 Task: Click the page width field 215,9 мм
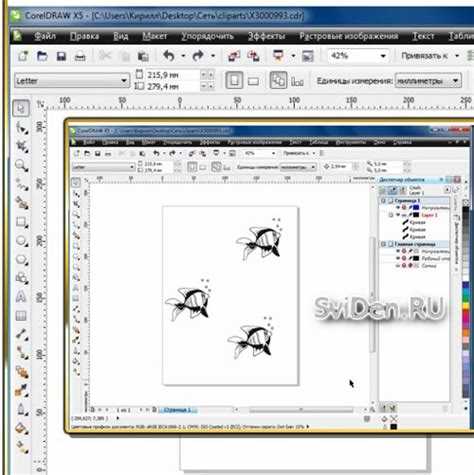click(173, 75)
